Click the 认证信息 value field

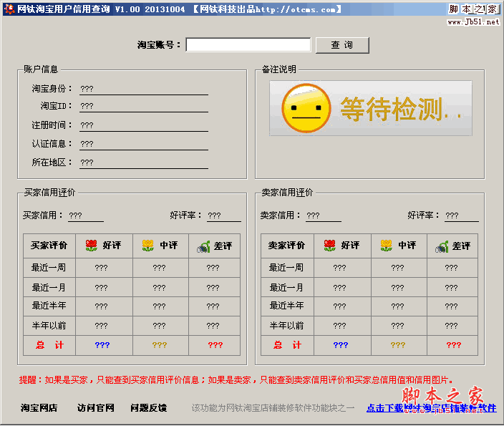point(144,144)
